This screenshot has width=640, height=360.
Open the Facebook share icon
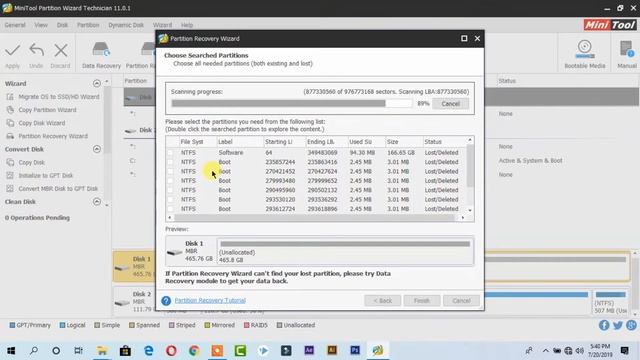[x=604, y=325]
